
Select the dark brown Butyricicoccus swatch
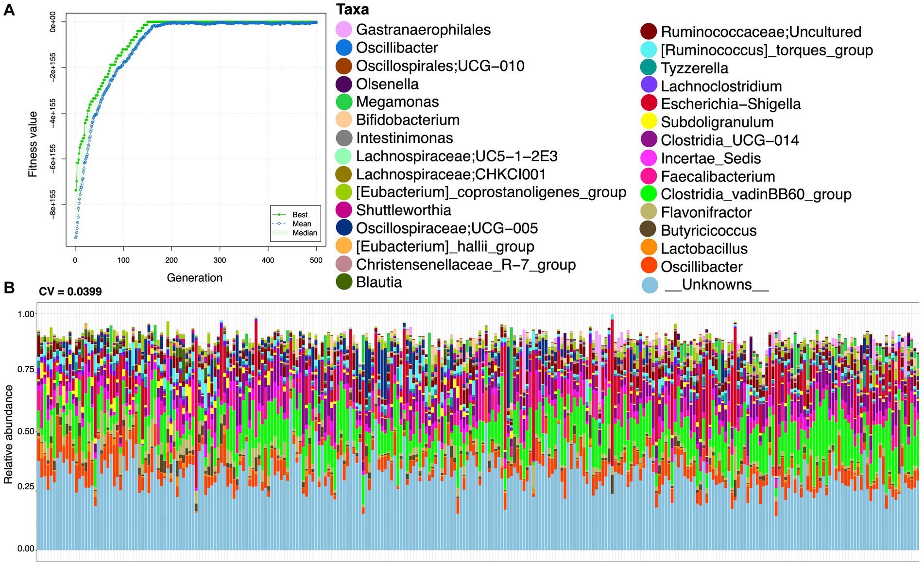tap(649, 230)
